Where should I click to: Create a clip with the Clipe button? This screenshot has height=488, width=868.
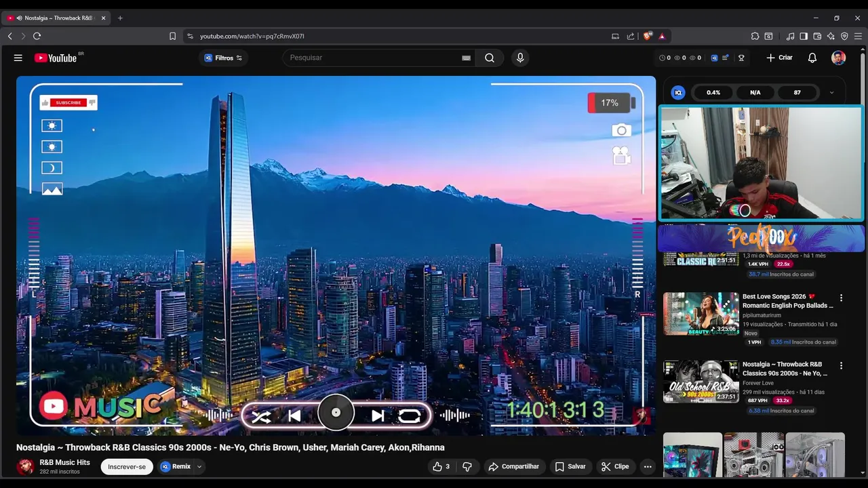tap(615, 466)
